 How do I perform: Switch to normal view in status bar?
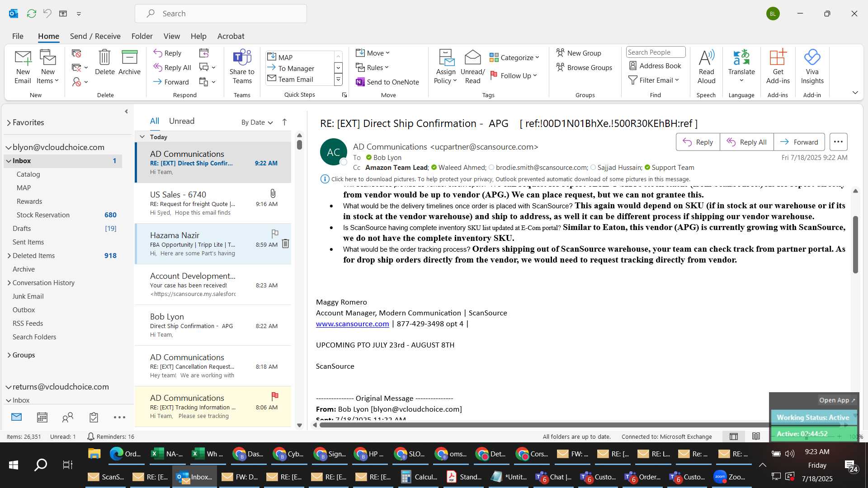tap(734, 436)
